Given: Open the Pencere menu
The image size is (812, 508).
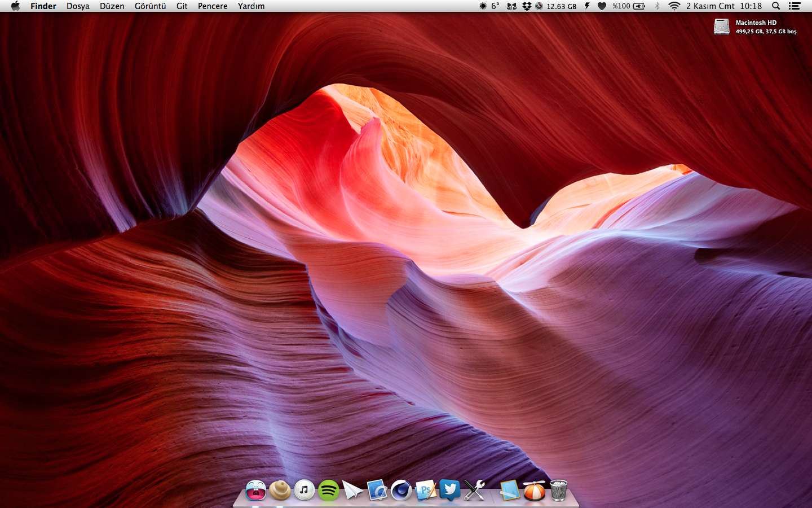Looking at the screenshot, I should 213,6.
